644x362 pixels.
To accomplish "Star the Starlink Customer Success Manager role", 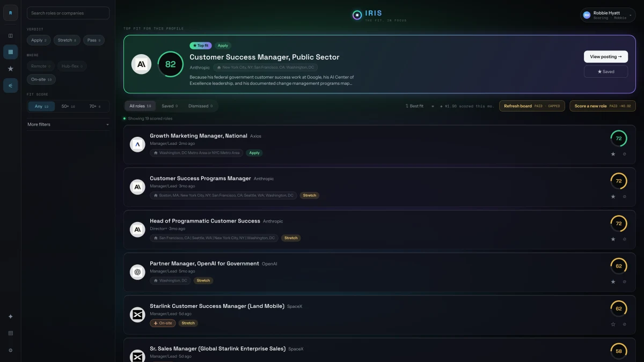I will [x=613, y=324].
